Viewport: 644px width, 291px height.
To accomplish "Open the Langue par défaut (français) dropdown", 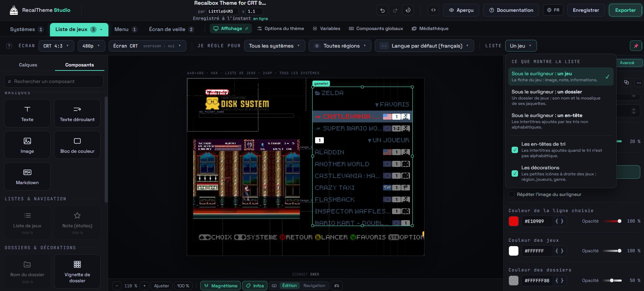I will [424, 46].
